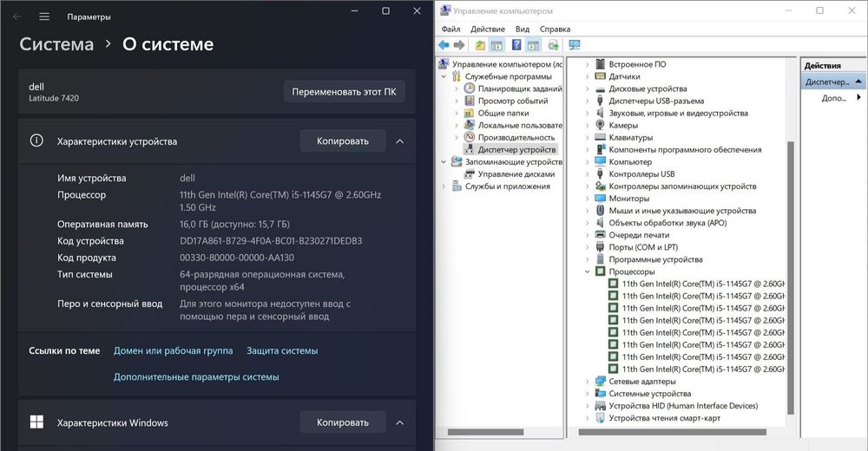The image size is (868, 451).
Task: Click the device list horizontal scrollbar
Action: coord(673,432)
